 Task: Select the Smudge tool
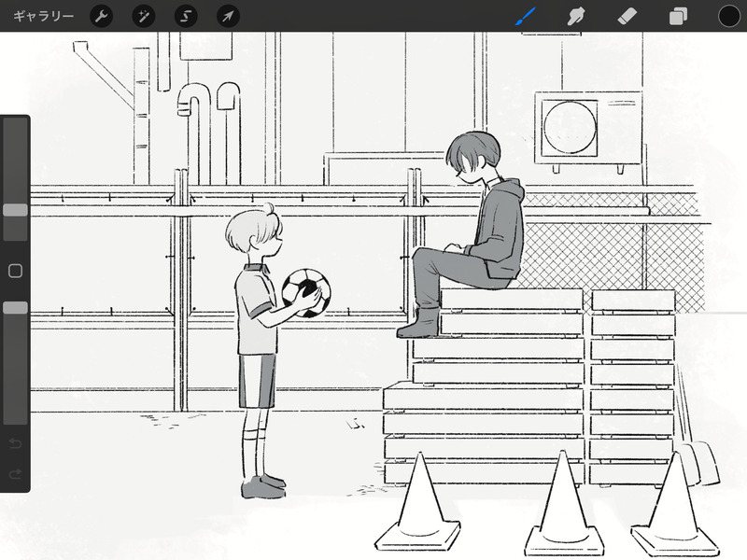pos(576,16)
